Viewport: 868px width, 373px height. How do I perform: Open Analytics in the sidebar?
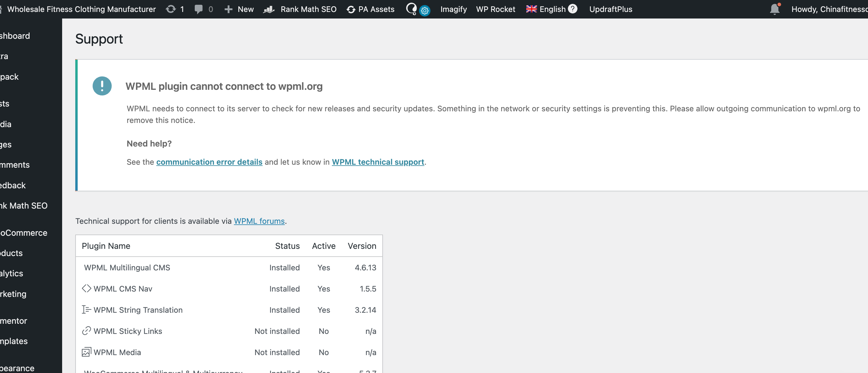pyautogui.click(x=11, y=273)
